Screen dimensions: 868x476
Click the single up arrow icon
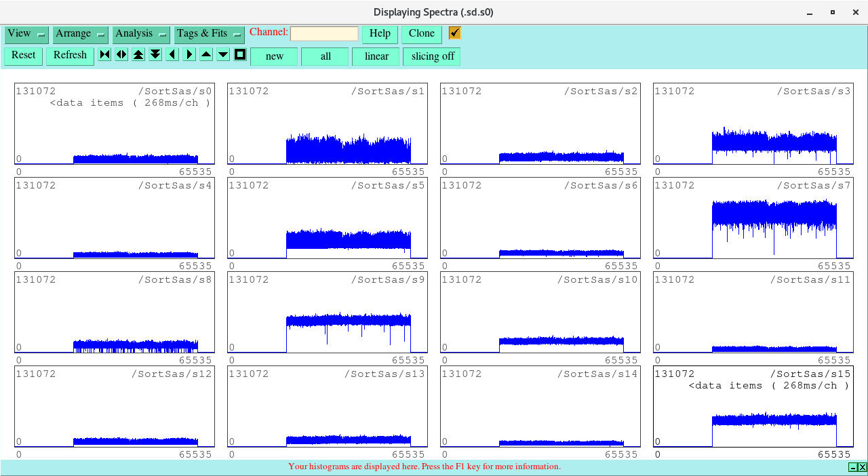[x=206, y=55]
